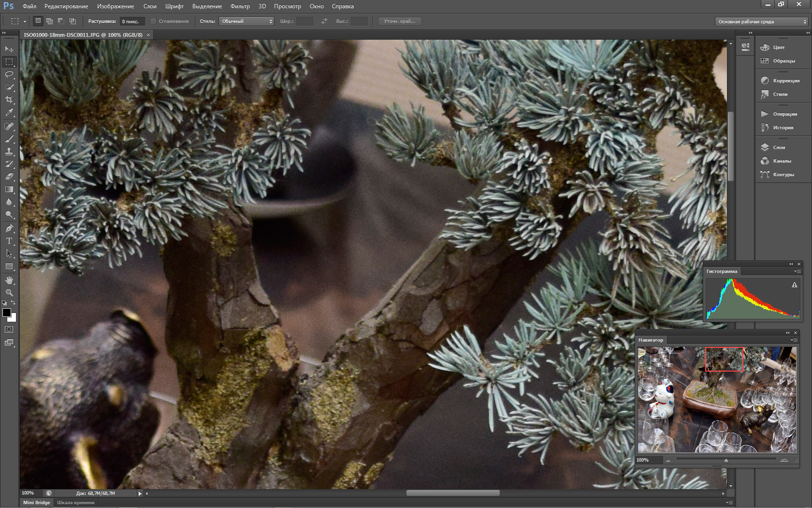Select the Crop tool
812x508 pixels.
9,100
